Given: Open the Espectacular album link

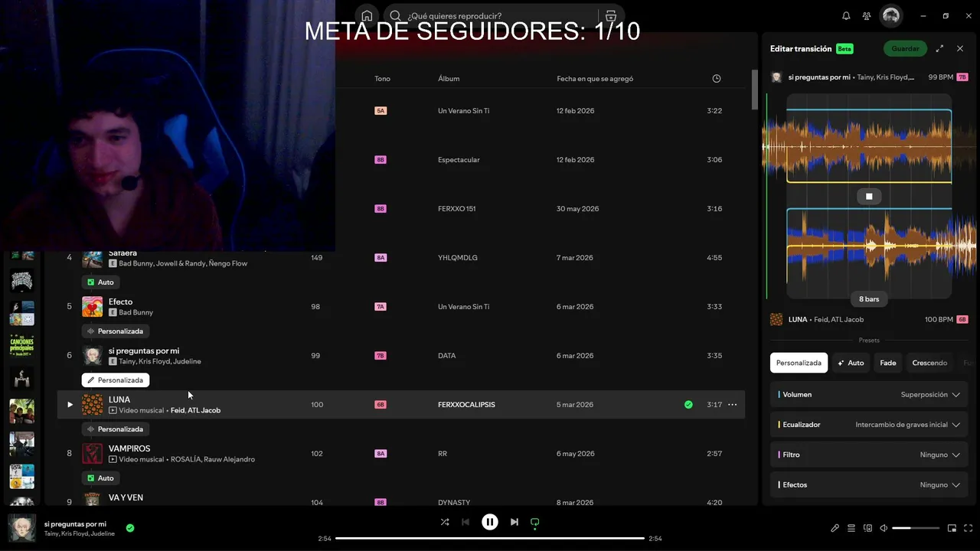Looking at the screenshot, I should [459, 160].
